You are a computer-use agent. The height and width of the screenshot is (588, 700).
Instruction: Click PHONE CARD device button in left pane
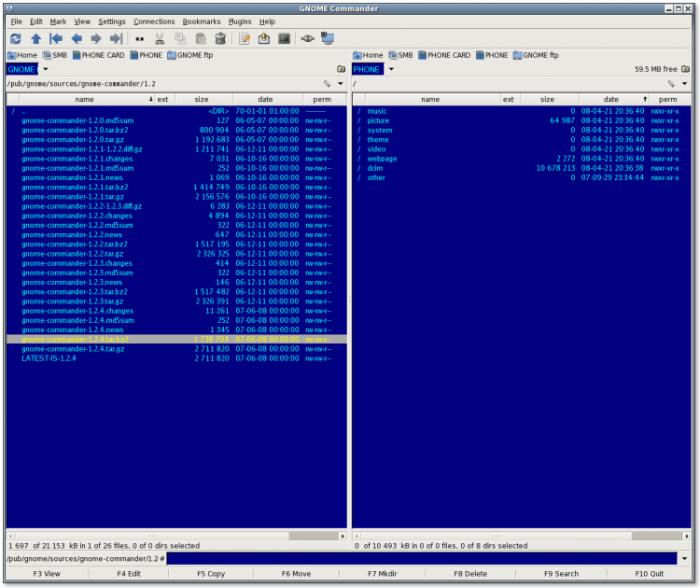click(98, 55)
